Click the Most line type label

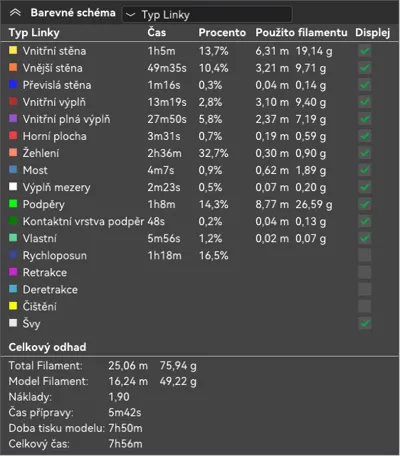point(35,170)
